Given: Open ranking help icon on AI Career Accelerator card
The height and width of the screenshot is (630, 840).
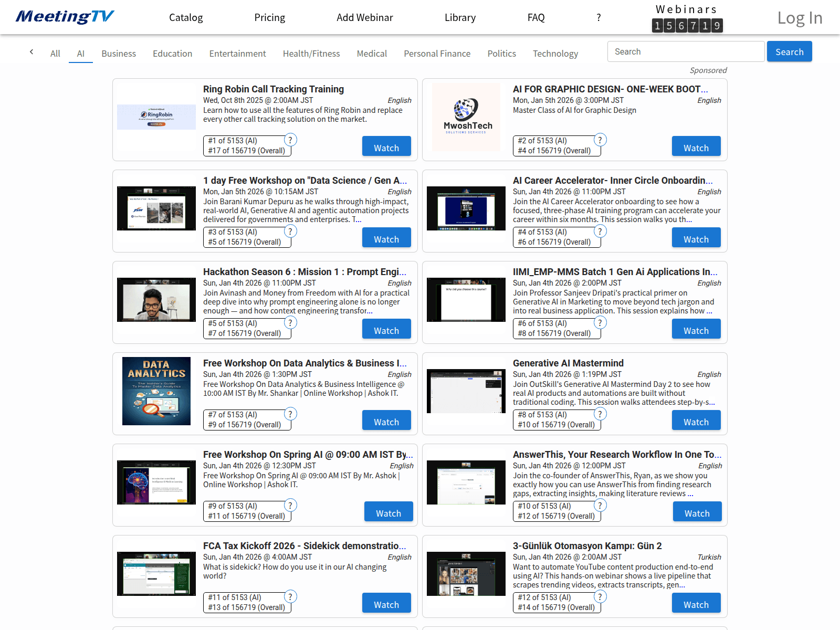Looking at the screenshot, I should pos(600,231).
